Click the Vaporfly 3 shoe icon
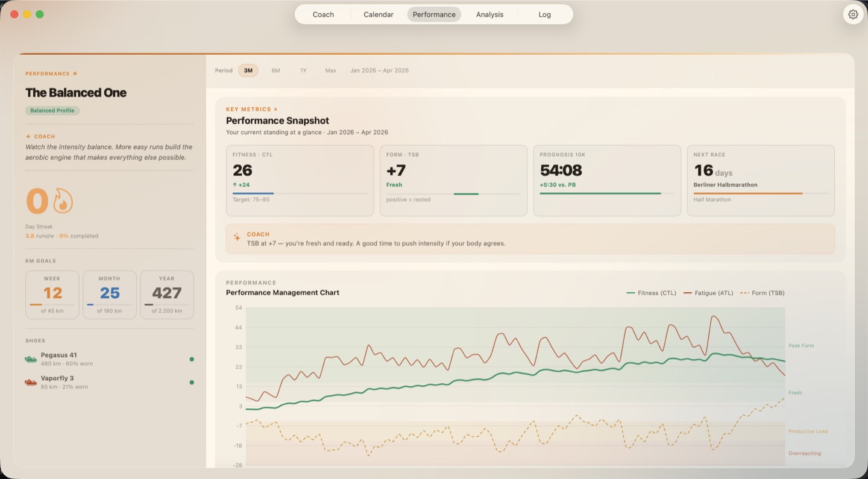 tap(30, 381)
